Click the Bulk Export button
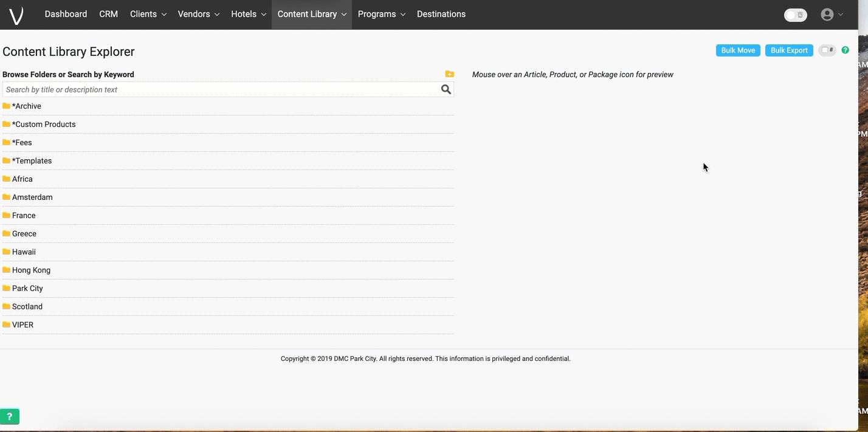This screenshot has width=868, height=432. (789, 50)
